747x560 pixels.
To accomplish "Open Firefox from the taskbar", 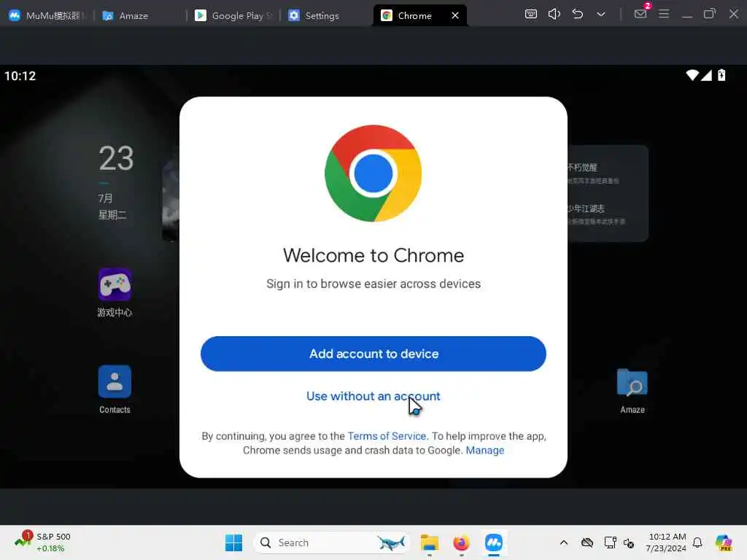I will (x=461, y=542).
